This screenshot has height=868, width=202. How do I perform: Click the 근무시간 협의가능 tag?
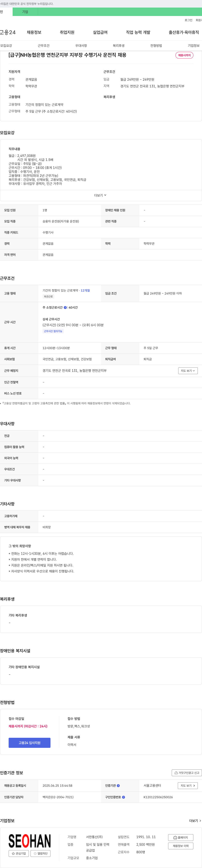53,331
